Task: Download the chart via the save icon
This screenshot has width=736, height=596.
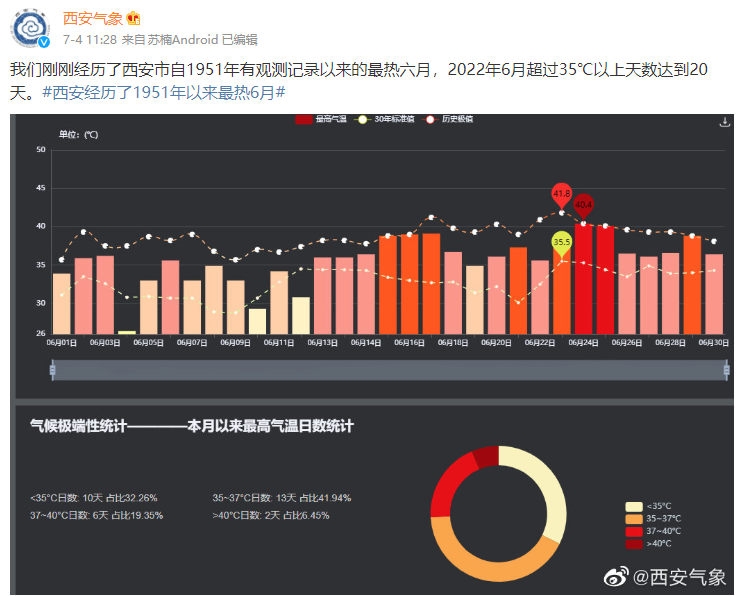Action: [725, 122]
